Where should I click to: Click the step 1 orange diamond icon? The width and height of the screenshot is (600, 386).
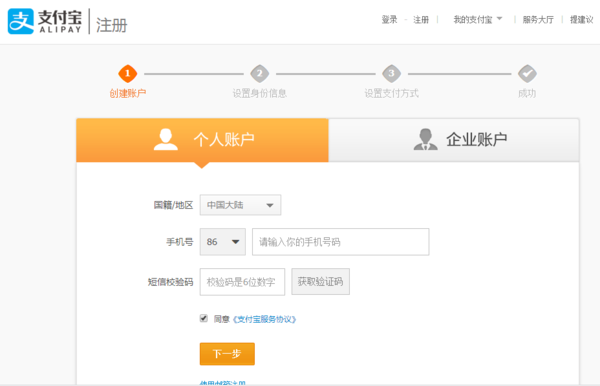tap(128, 73)
